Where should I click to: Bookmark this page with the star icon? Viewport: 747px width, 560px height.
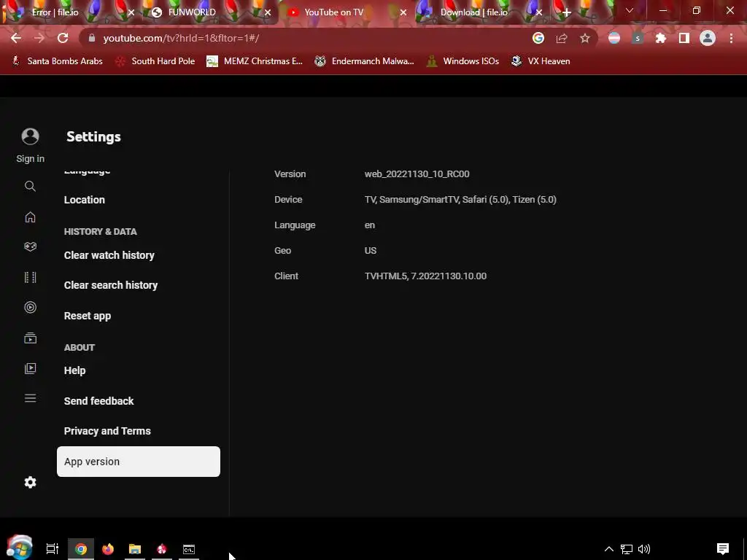(585, 38)
